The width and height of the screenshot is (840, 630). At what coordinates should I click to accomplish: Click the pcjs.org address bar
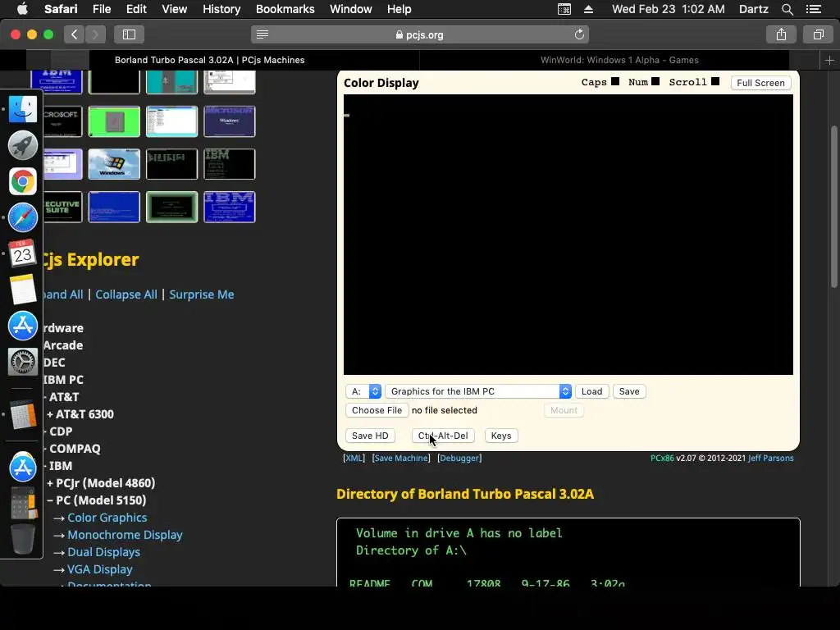coord(420,34)
